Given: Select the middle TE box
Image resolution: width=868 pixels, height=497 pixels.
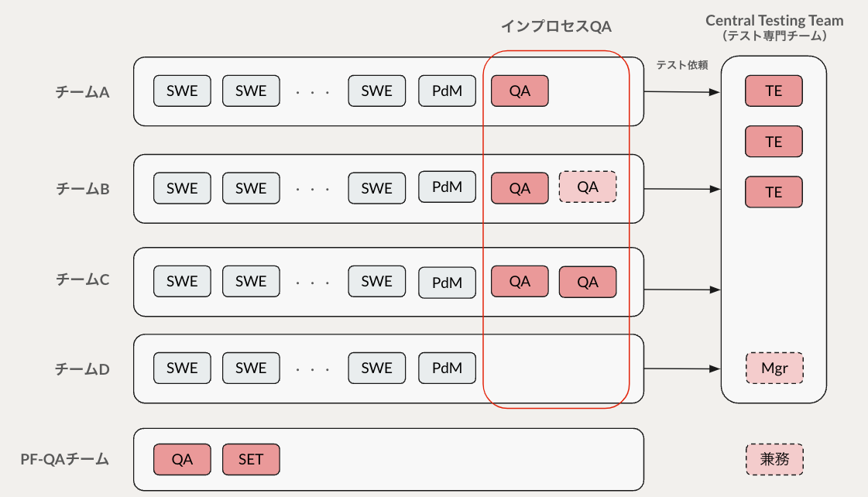Looking at the screenshot, I should pos(774,141).
